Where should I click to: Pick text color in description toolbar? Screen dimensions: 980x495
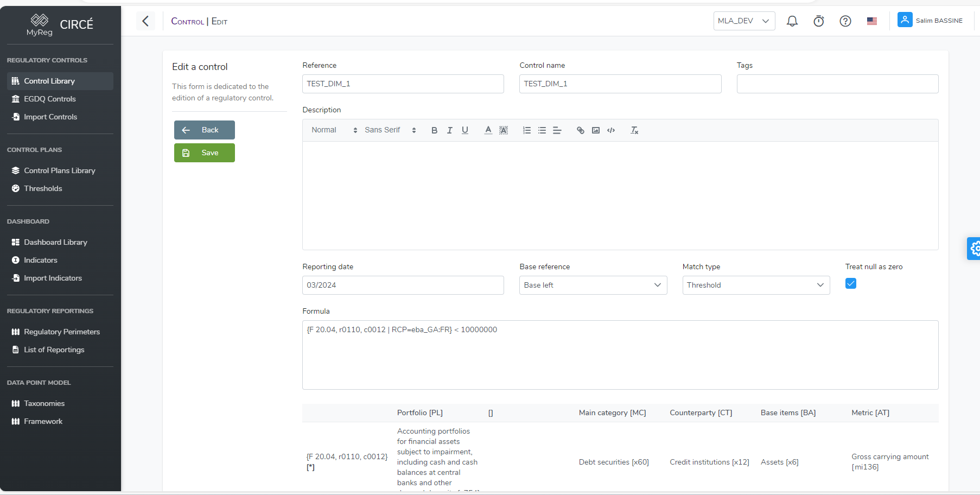click(x=488, y=130)
